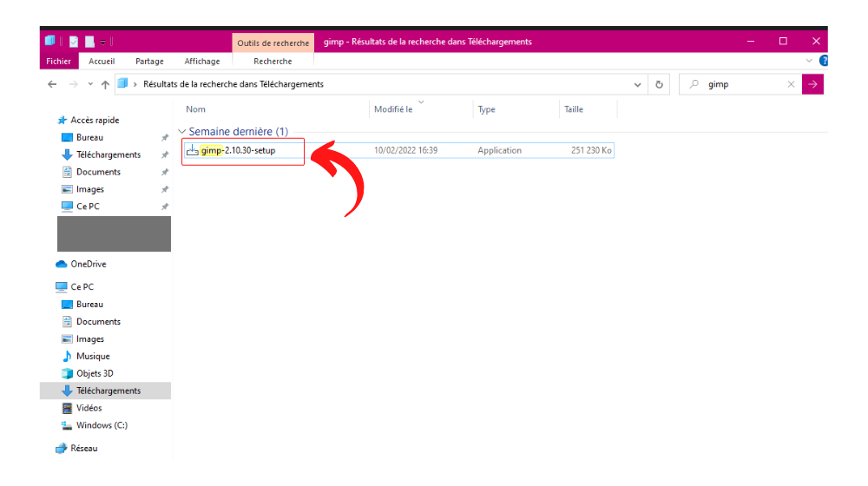868x486 pixels.
Task: Open OneDrive in the navigation pane
Action: click(x=88, y=264)
